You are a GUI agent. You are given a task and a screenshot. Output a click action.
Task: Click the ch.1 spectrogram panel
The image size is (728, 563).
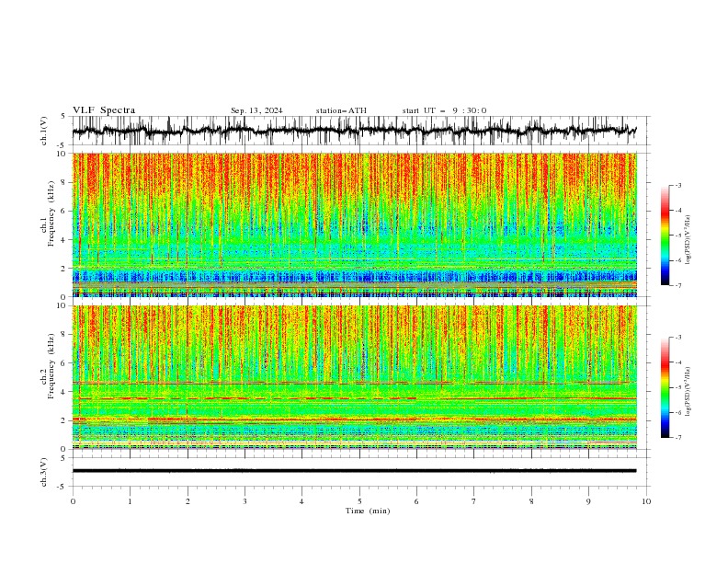coord(355,224)
